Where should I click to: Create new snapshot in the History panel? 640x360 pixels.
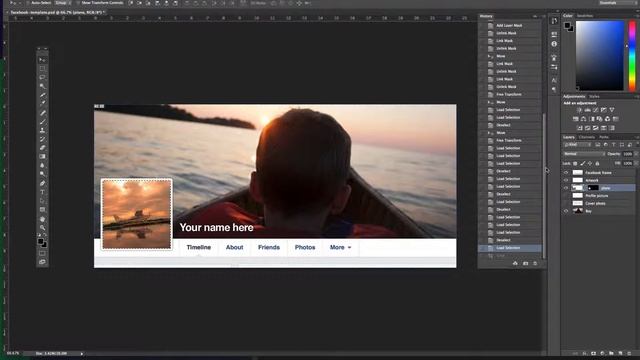[x=525, y=264]
